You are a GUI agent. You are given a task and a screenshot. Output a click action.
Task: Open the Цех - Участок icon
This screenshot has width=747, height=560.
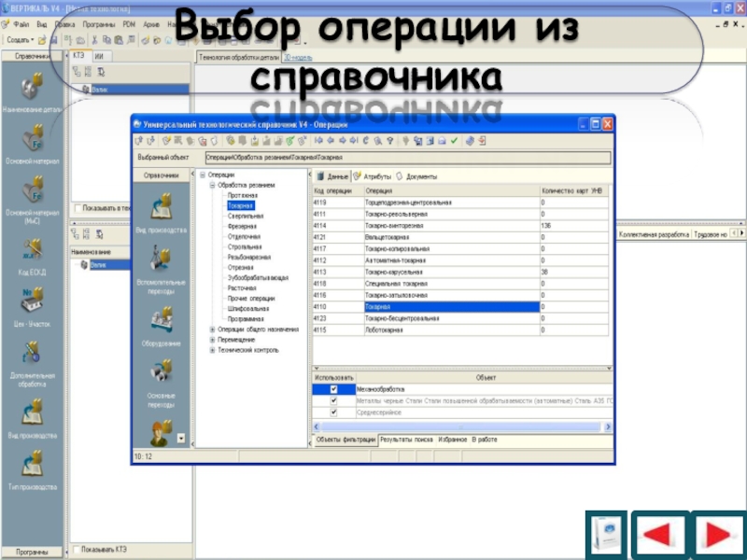click(x=33, y=300)
